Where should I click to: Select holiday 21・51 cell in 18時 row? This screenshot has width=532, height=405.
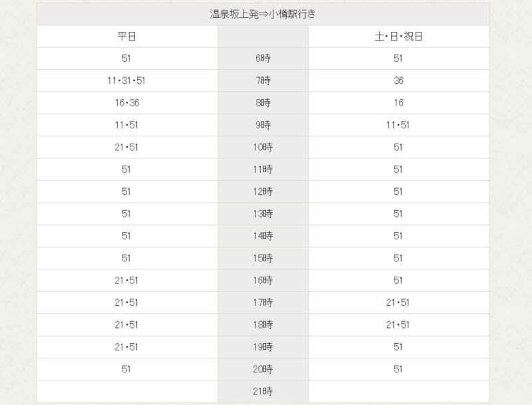tap(398, 325)
